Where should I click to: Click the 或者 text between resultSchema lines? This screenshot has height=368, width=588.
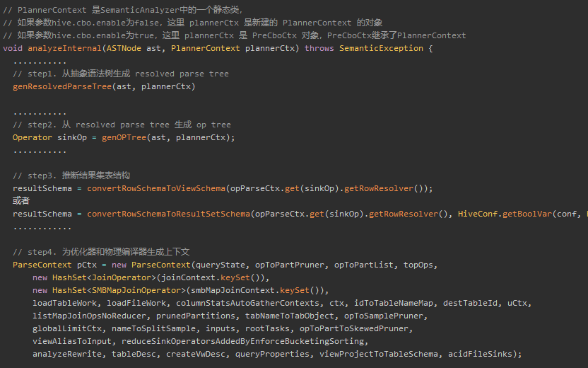click(x=21, y=201)
